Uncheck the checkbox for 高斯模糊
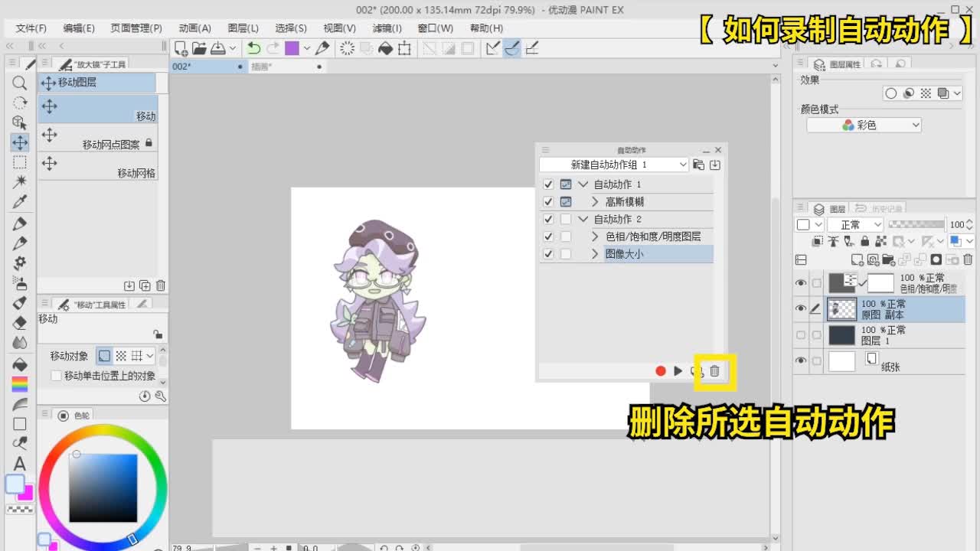The height and width of the screenshot is (551, 980). pyautogui.click(x=547, y=202)
